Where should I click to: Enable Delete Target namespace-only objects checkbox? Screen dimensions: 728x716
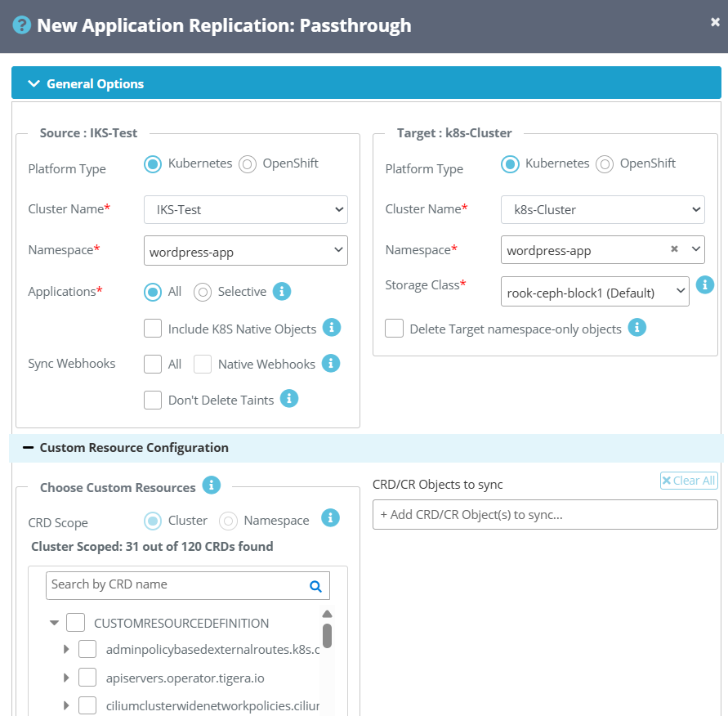pyautogui.click(x=394, y=329)
